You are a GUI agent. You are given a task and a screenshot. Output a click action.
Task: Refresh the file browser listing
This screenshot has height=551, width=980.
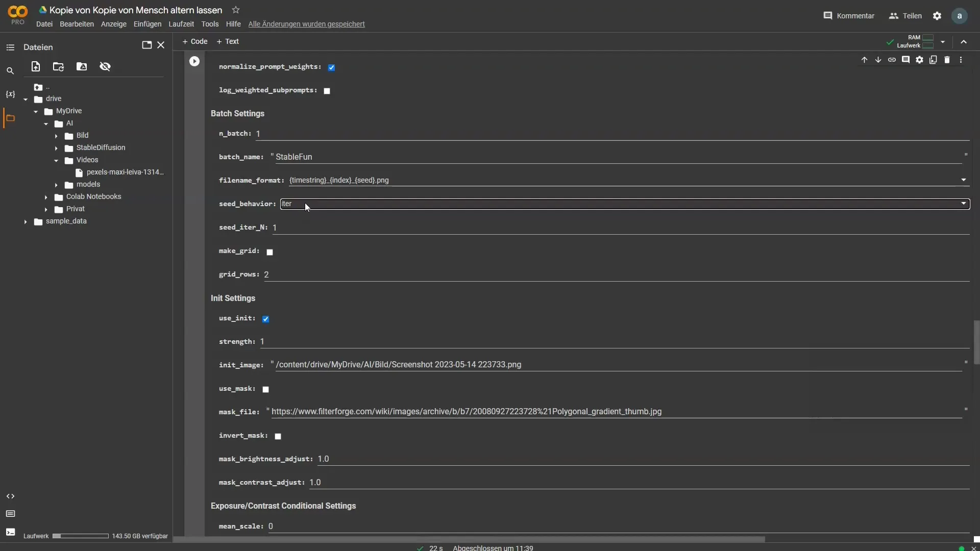[58, 67]
